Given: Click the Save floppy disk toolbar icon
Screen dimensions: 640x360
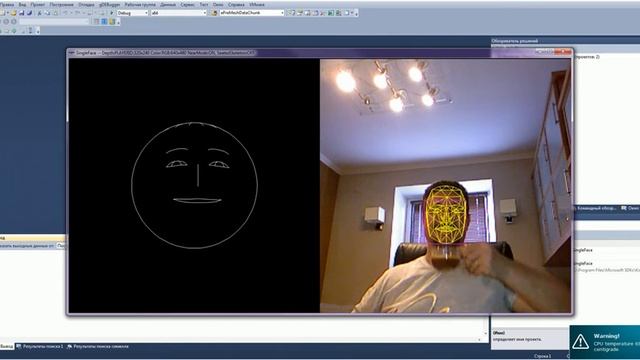Looking at the screenshot, I should (21, 13).
